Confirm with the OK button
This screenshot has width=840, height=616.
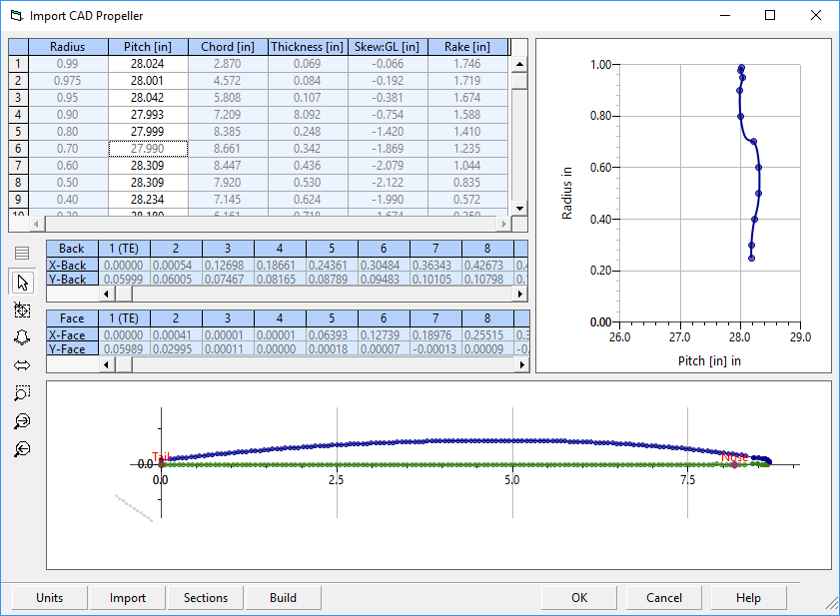(x=579, y=598)
